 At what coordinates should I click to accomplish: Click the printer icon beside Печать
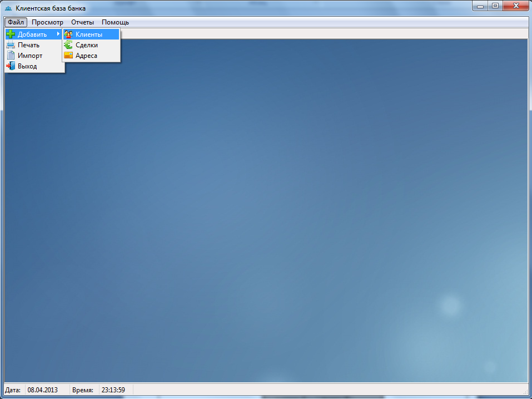tap(11, 45)
